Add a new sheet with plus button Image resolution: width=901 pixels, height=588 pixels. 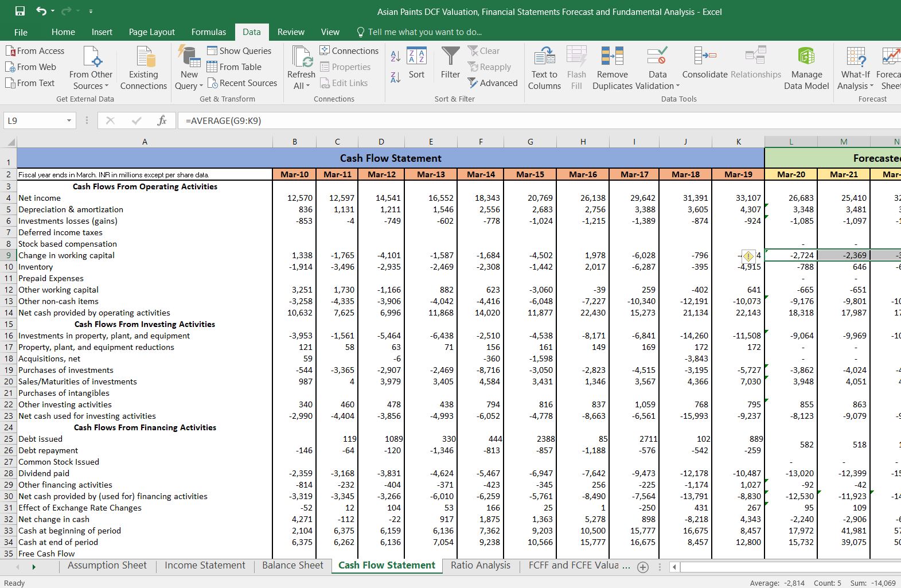[x=643, y=567]
